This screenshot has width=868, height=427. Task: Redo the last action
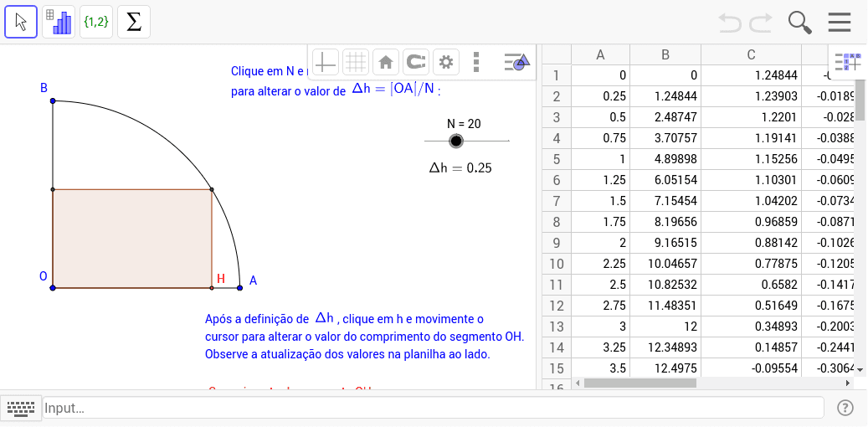point(761,23)
